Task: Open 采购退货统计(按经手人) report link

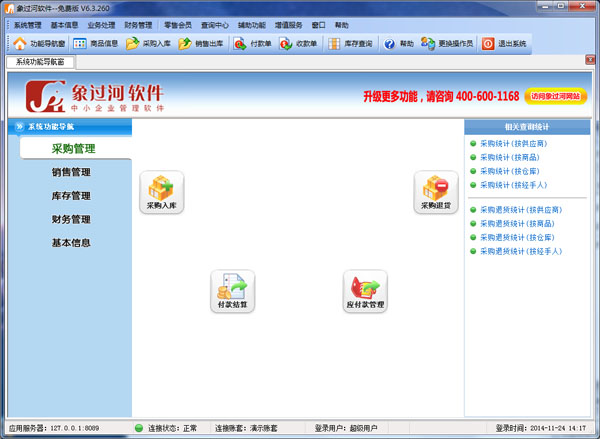Action: (521, 251)
